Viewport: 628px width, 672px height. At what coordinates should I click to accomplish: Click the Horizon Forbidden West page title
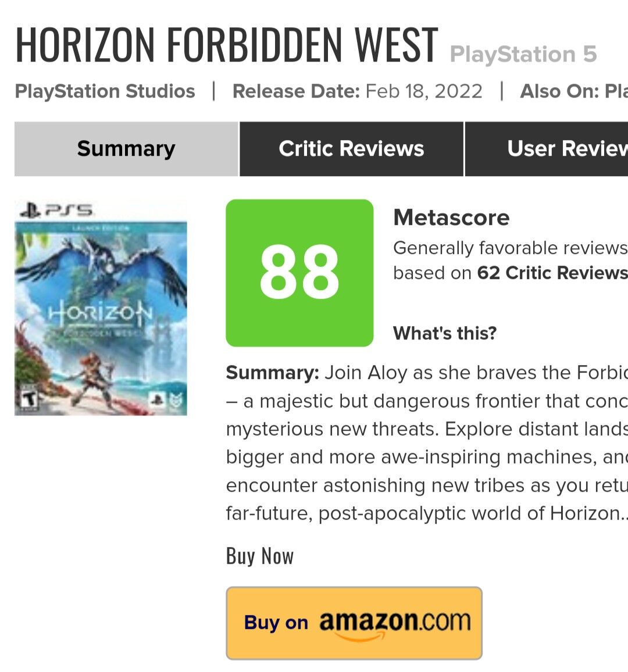pos(226,45)
